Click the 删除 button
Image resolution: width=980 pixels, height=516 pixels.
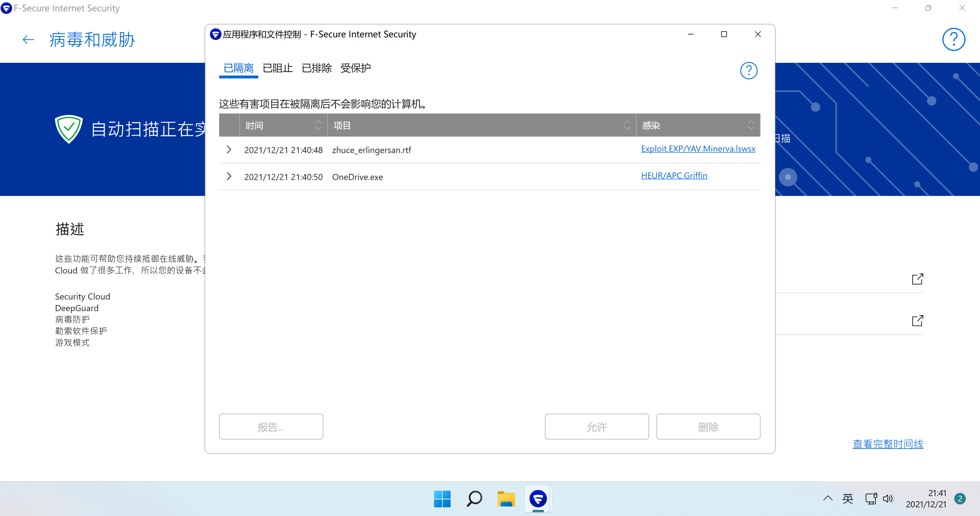tap(708, 427)
